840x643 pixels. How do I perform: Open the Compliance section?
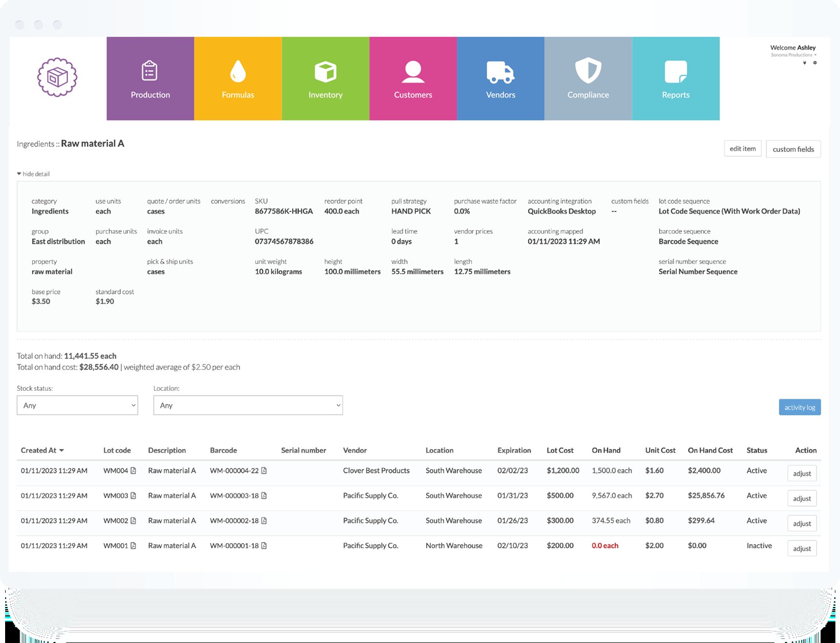(x=588, y=79)
